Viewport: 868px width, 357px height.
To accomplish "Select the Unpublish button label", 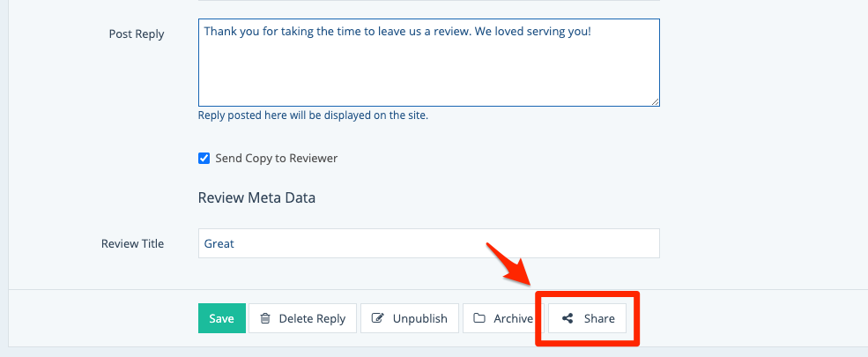I will (x=419, y=319).
